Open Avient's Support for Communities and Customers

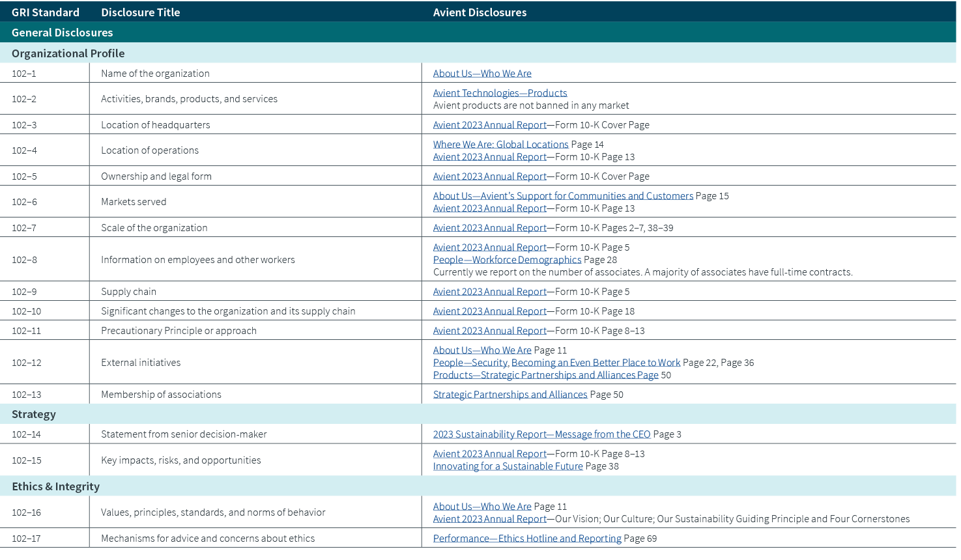point(563,195)
